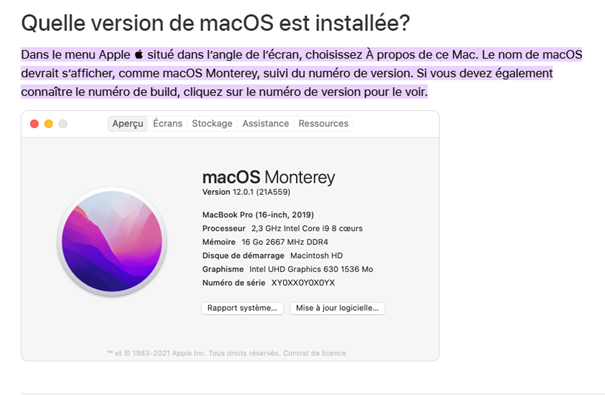Click the Mise à jour logicielle… button

tap(337, 308)
